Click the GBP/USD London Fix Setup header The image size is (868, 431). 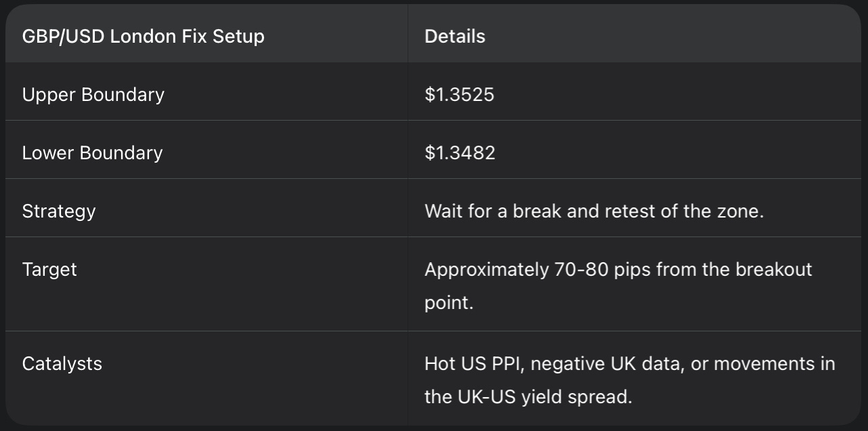[x=143, y=36]
